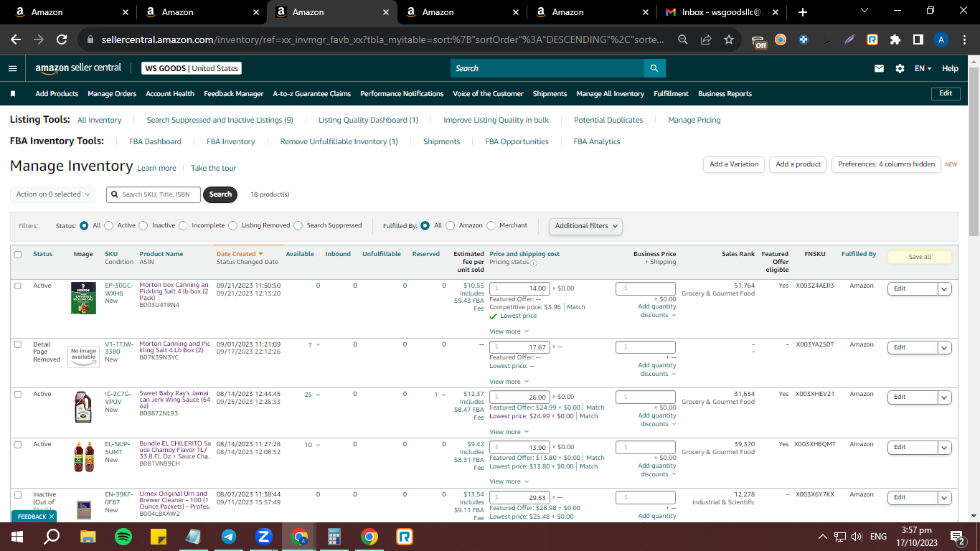Viewport: 980px width, 551px height.
Task: Toggle the select-all checkbox in table header
Action: pos(18,254)
